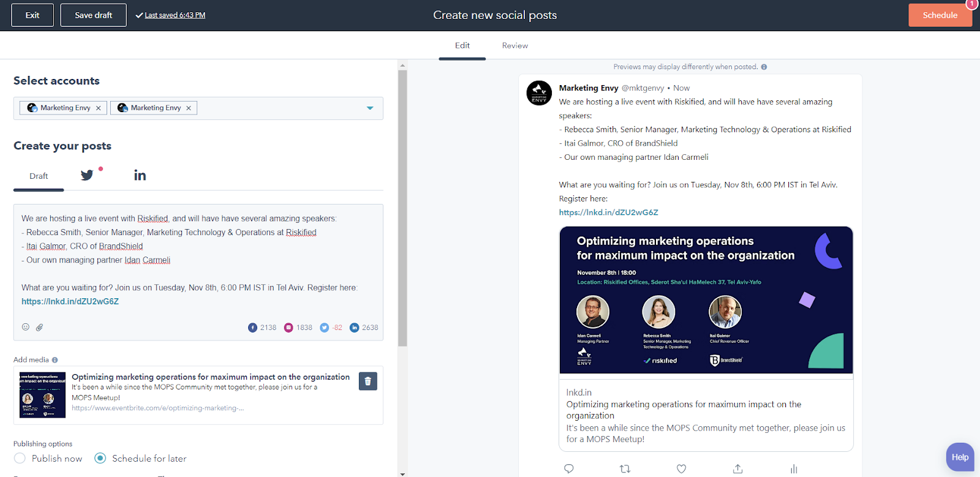Open Last saved 6:43 PM link
Viewport: 980px width, 477px height.
coord(175,15)
